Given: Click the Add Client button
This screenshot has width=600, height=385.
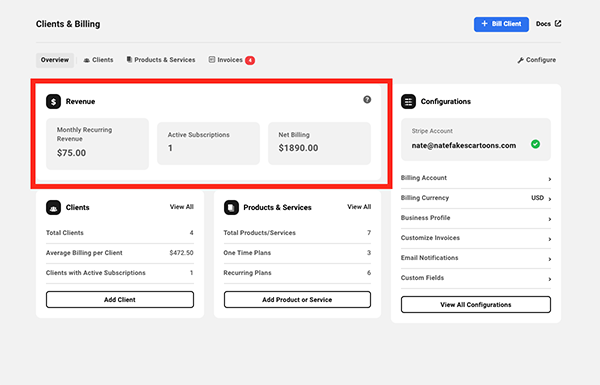Looking at the screenshot, I should [x=120, y=300].
